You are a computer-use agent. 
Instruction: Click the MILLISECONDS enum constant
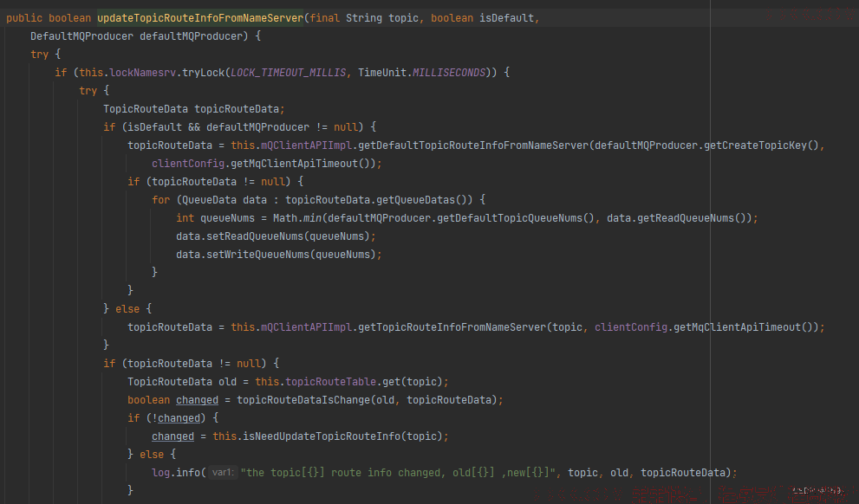pyautogui.click(x=449, y=72)
